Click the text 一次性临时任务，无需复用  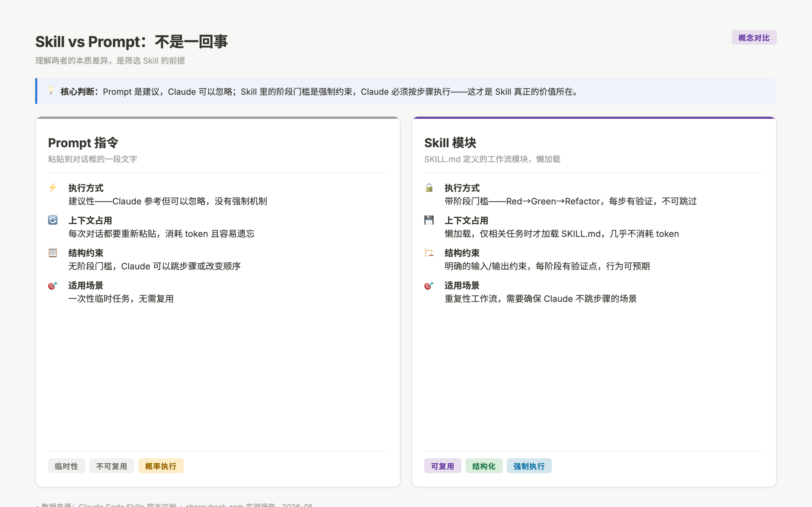(x=121, y=299)
